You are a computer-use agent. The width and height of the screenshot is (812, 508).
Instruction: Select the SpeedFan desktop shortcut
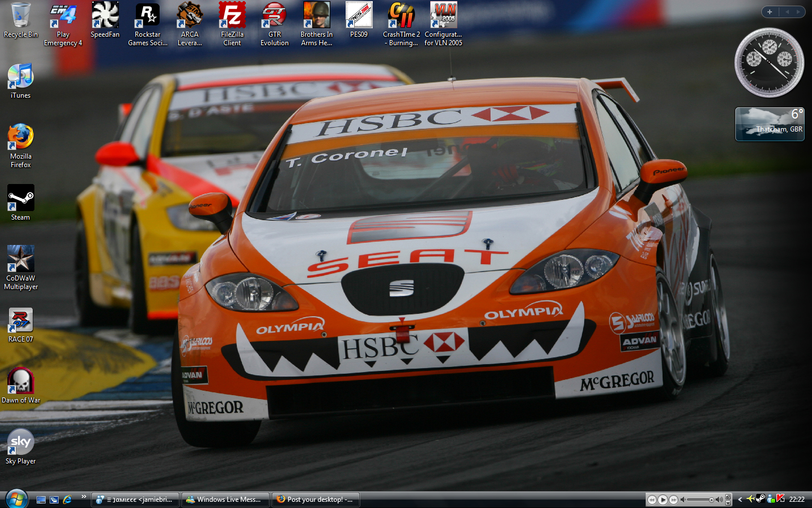pos(105,20)
